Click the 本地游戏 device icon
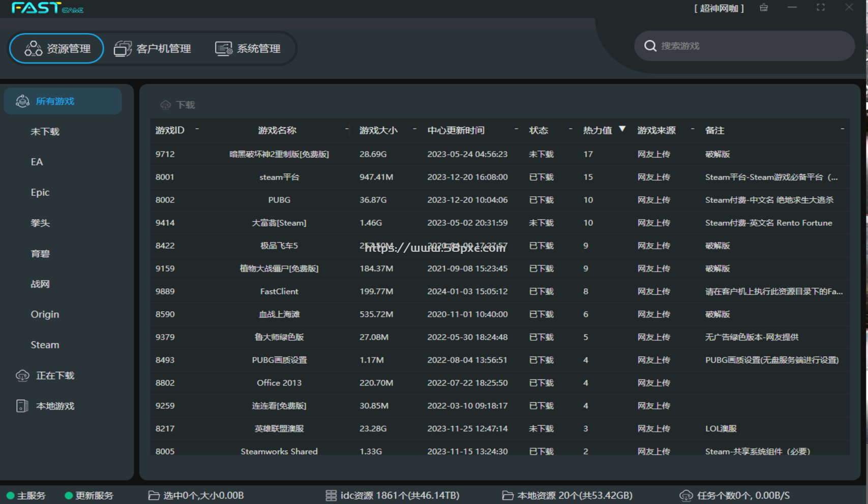This screenshot has width=868, height=504. point(22,406)
